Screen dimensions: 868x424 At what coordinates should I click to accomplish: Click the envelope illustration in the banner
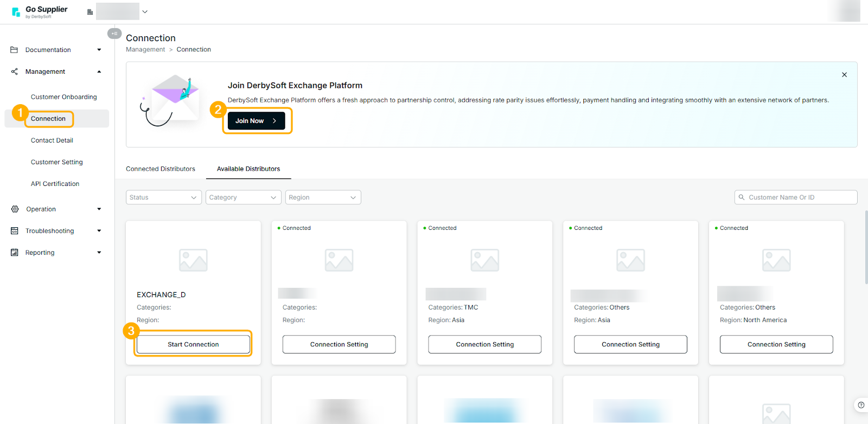(x=170, y=101)
